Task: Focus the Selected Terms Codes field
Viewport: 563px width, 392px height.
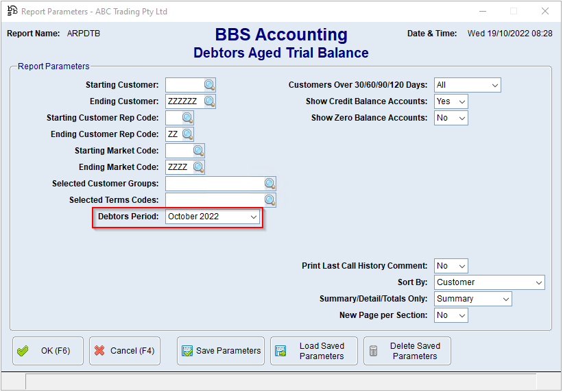Action: 215,200
